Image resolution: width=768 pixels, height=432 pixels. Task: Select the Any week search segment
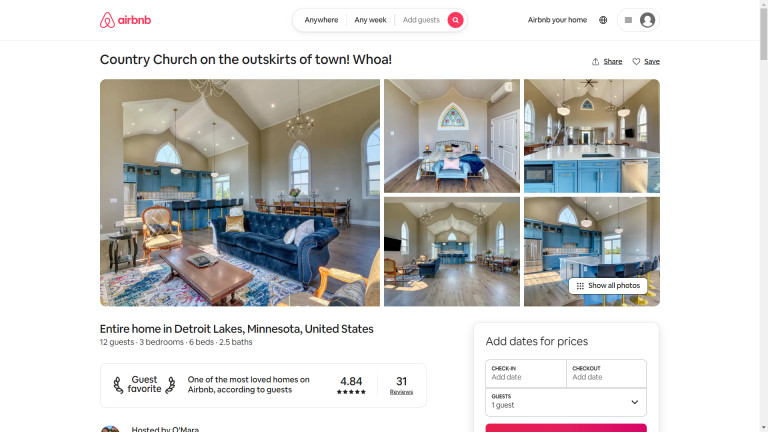[x=370, y=20]
